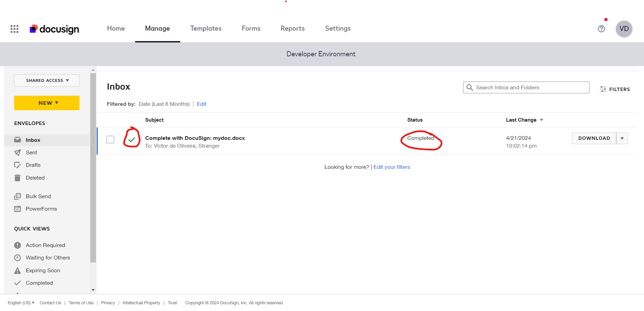Open the Drafts folder label
644x311 pixels.
[x=33, y=165]
